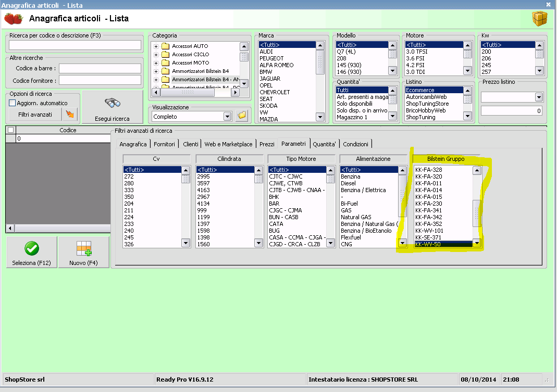Expand the Accessori AUTO tree node

pos(156,46)
